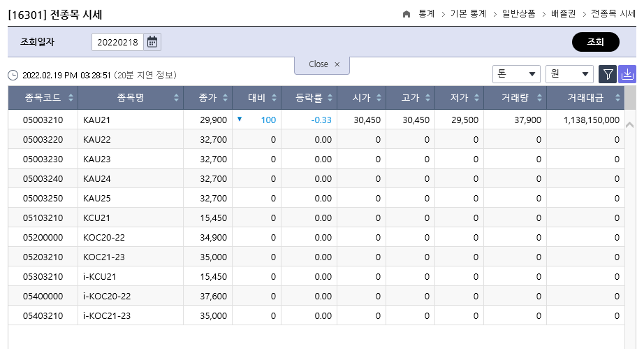Sort by 거래대금 column arrows

(617, 98)
